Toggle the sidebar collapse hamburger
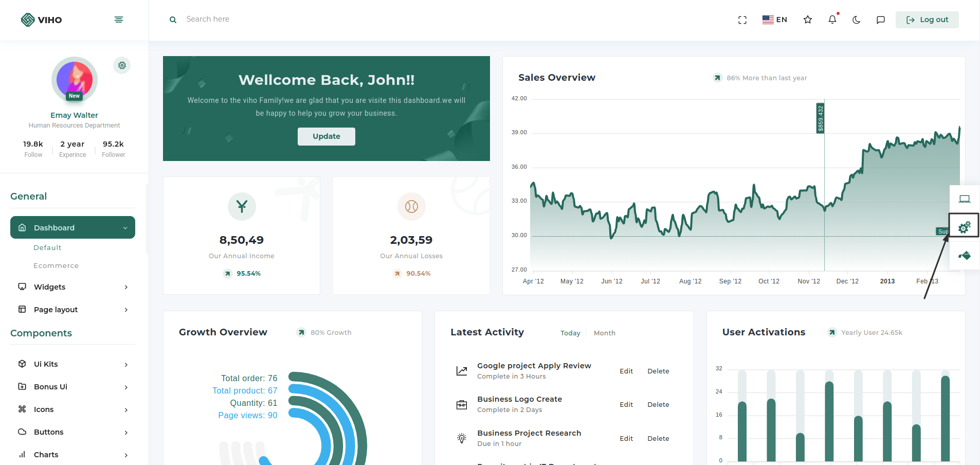The image size is (980, 465). (x=119, y=20)
